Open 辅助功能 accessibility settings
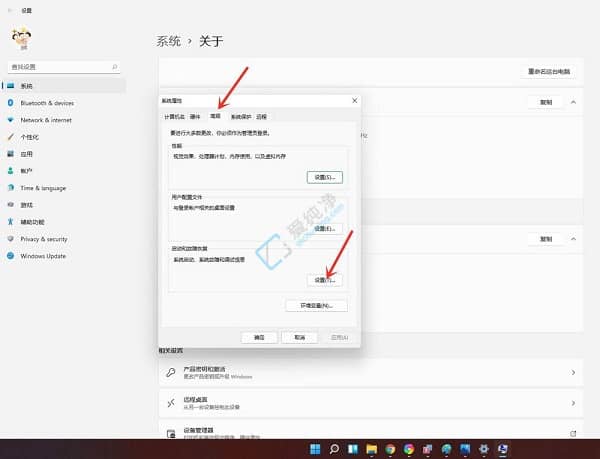 (x=64, y=222)
